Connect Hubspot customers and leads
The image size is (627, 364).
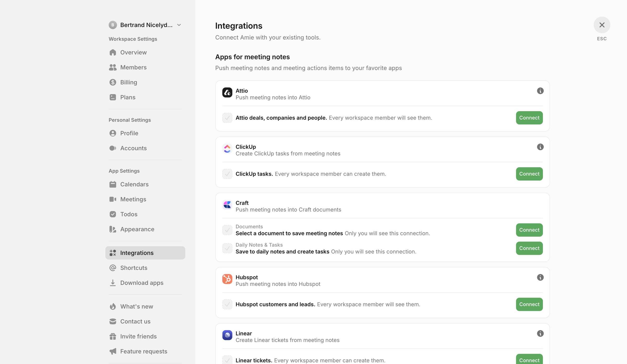529,304
